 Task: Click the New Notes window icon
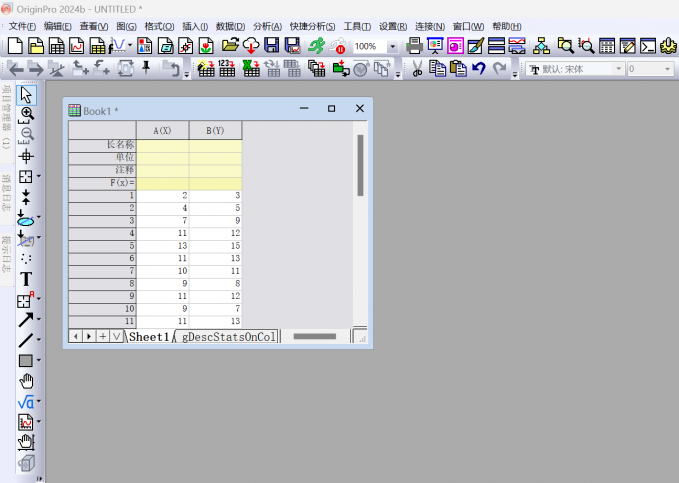[x=165, y=46]
